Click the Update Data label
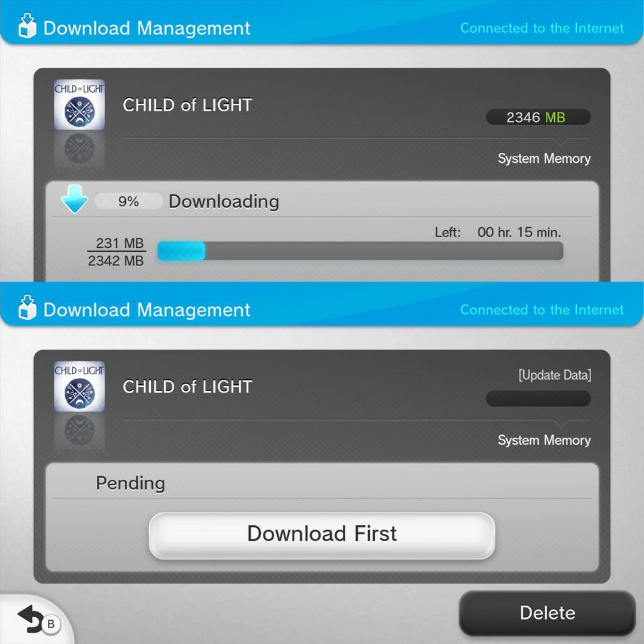Viewport: 644px width, 644px height. [555, 375]
